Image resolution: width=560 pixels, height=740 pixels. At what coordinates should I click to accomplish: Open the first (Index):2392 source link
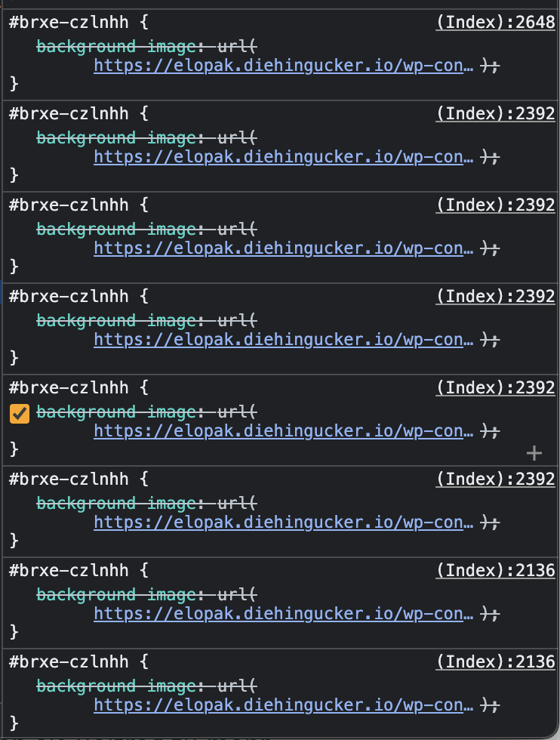(x=495, y=113)
